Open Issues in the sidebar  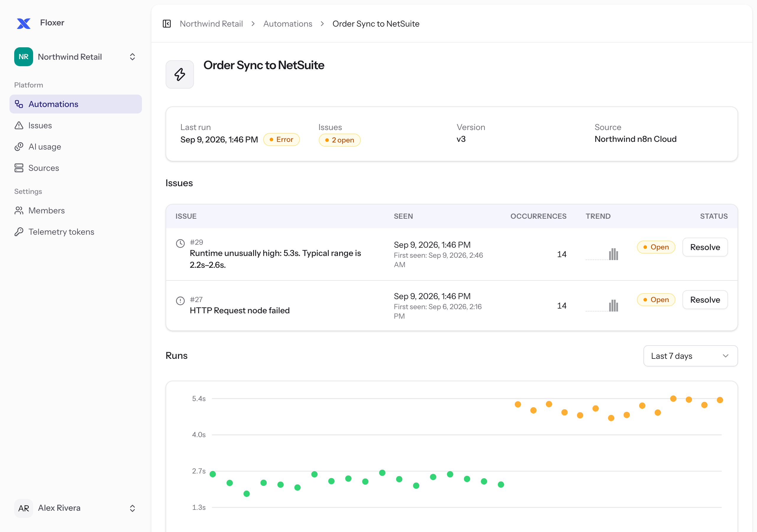[76, 125]
